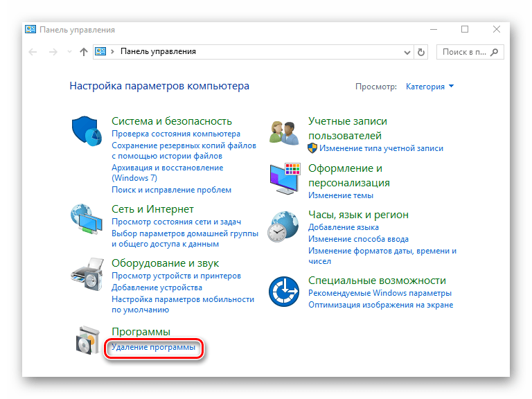Click Изменение темы link

pyautogui.click(x=341, y=195)
